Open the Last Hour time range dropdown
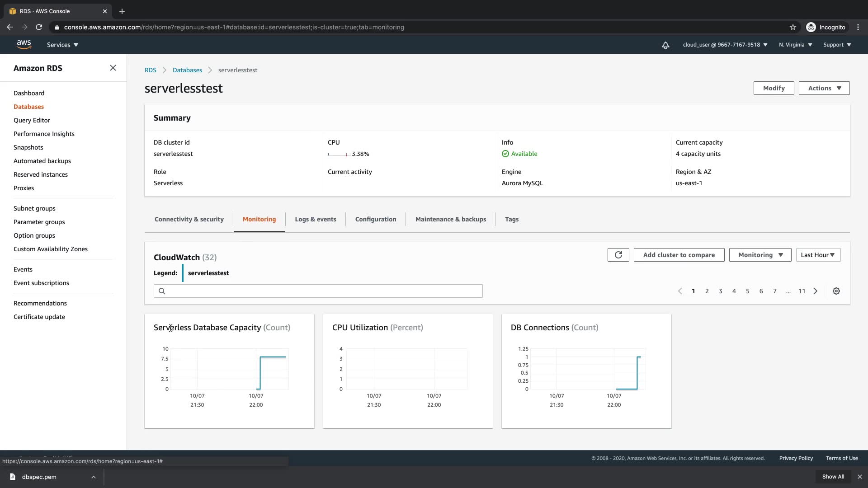The image size is (868, 488). pyautogui.click(x=818, y=255)
